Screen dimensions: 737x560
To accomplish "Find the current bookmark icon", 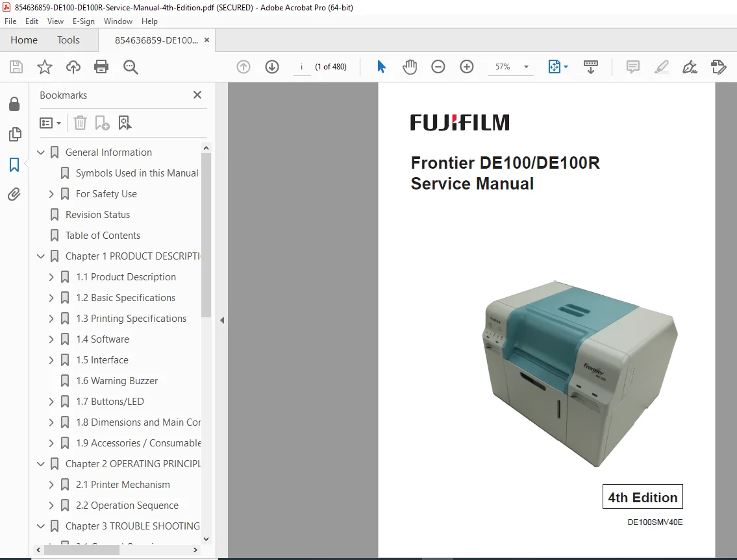I will [x=125, y=123].
